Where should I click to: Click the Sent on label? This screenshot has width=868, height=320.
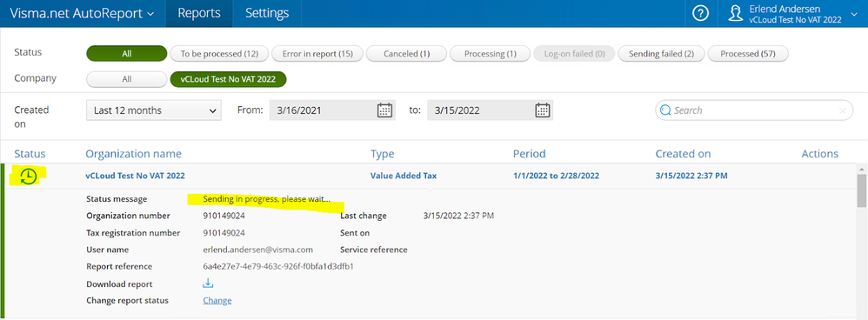[x=355, y=233]
